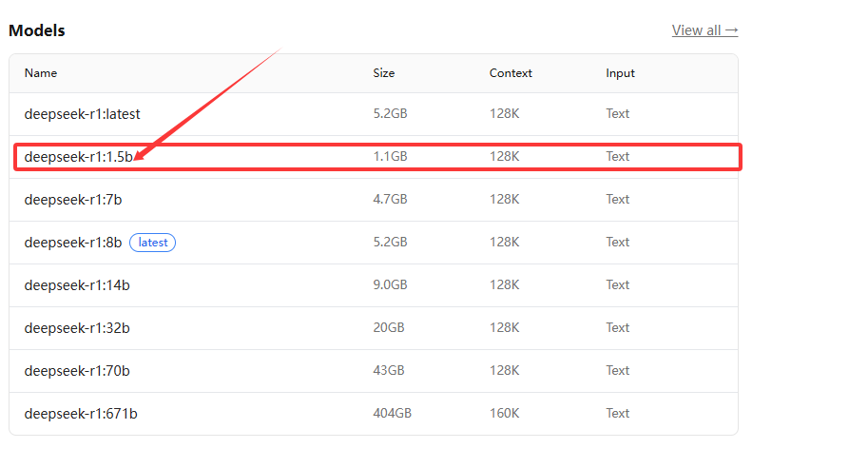Click the 404GB size value
The image size is (868, 449).
coord(392,414)
